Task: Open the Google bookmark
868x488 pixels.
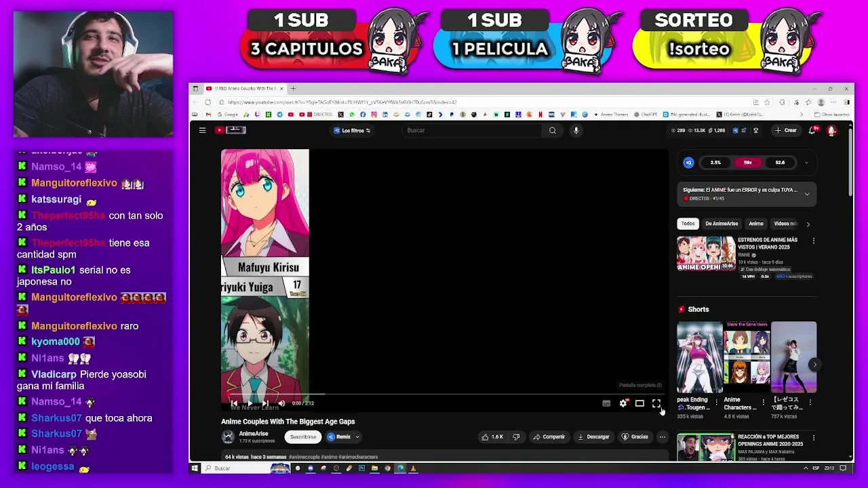Action: point(229,115)
